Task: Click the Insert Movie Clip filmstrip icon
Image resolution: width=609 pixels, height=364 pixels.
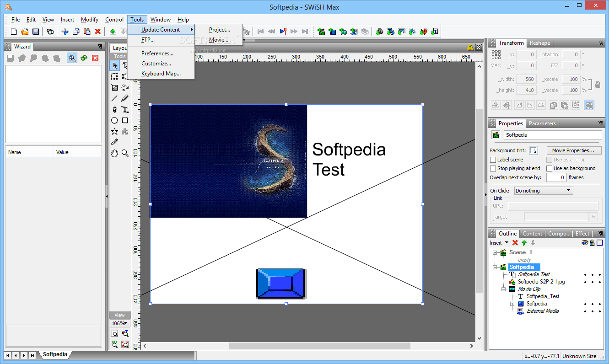Action: point(343,32)
